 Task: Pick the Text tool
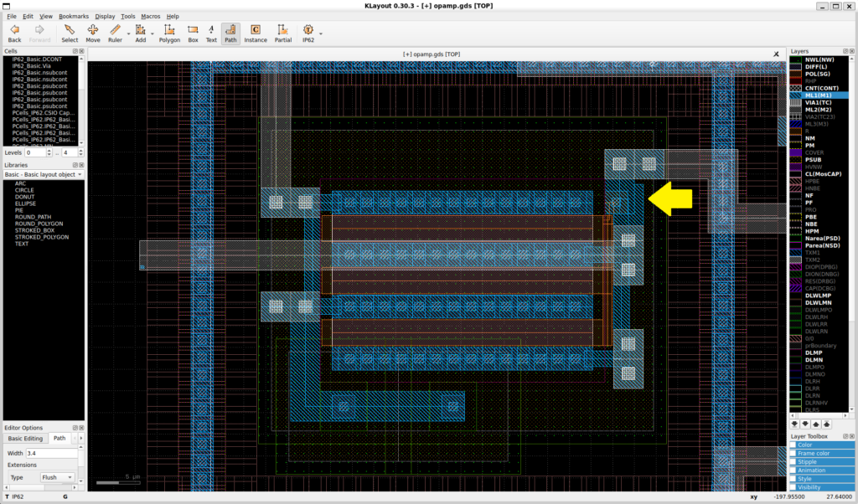(x=211, y=33)
